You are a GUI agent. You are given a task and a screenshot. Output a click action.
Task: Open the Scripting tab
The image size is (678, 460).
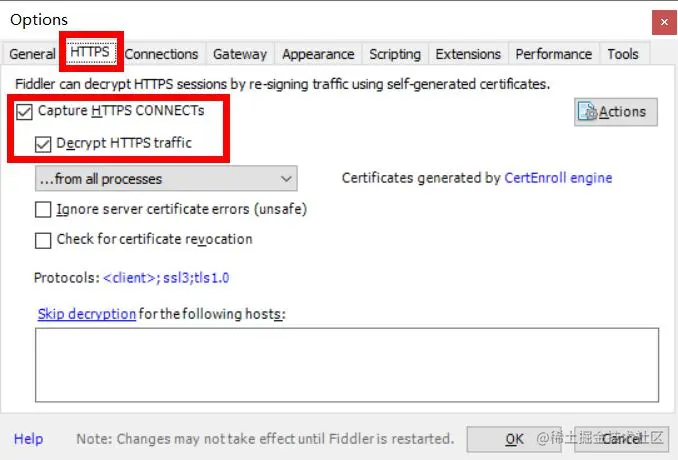click(395, 54)
